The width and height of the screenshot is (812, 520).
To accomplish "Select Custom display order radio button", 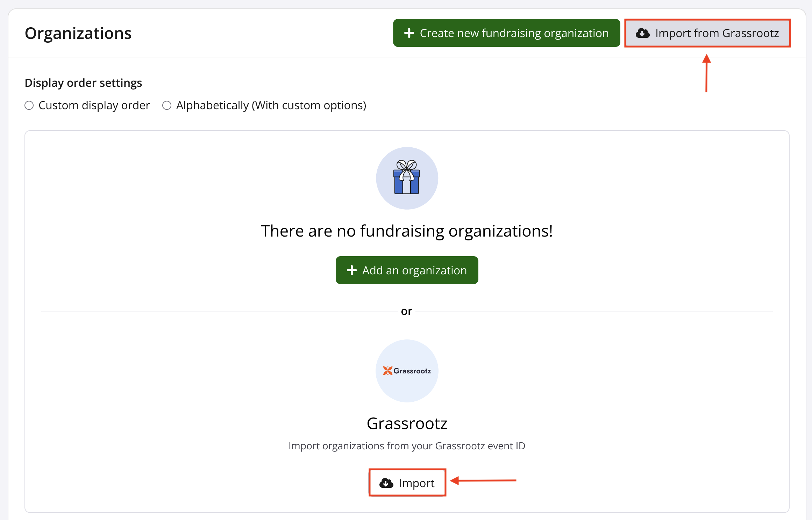I will pos(29,105).
